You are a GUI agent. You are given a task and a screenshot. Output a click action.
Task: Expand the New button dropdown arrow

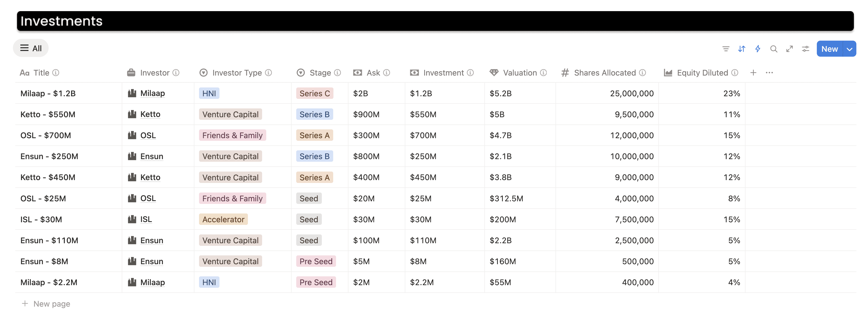click(x=849, y=49)
